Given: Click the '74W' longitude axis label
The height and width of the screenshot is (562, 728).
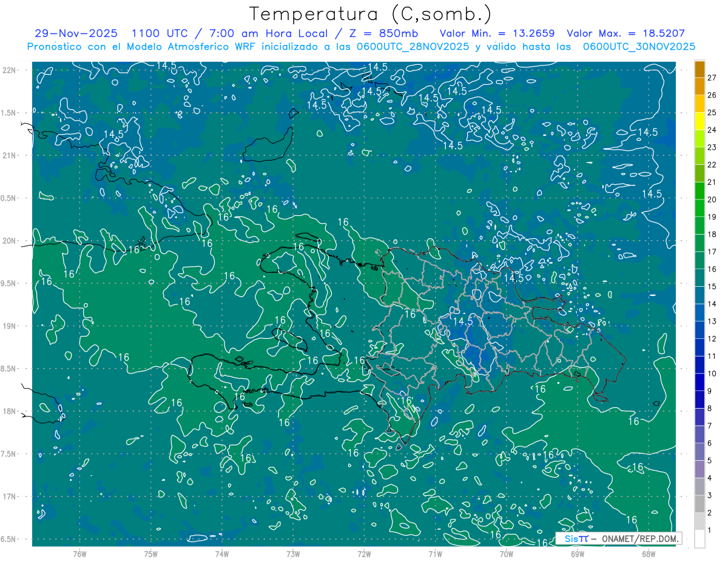Looking at the screenshot, I should [x=221, y=554].
